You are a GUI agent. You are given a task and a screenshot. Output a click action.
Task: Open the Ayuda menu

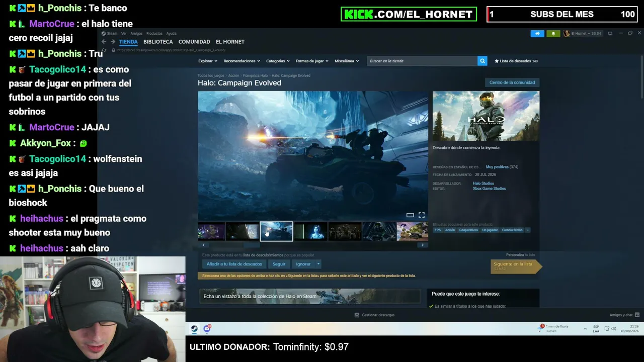click(x=171, y=34)
